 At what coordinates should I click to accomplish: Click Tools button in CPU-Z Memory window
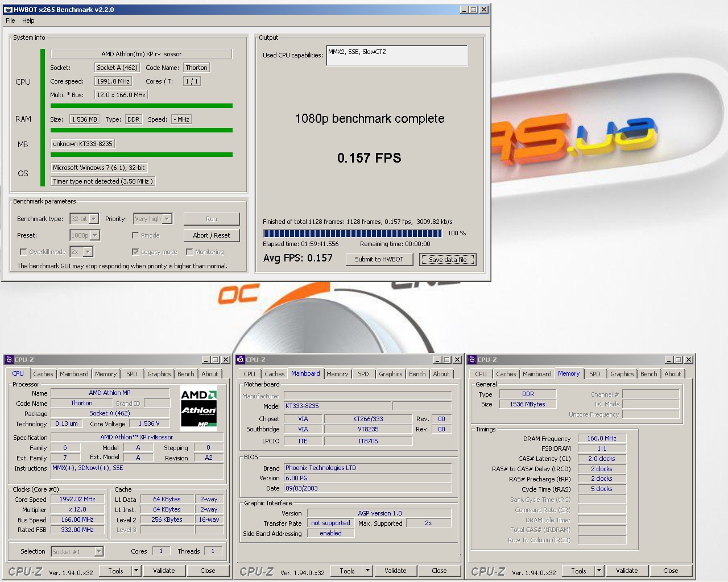579,571
